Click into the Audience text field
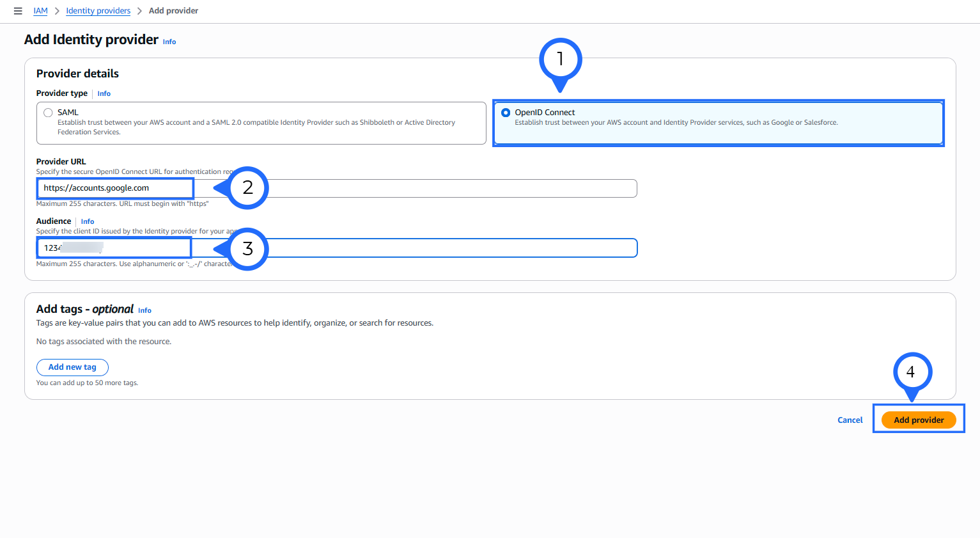This screenshot has width=980, height=538. click(x=416, y=248)
